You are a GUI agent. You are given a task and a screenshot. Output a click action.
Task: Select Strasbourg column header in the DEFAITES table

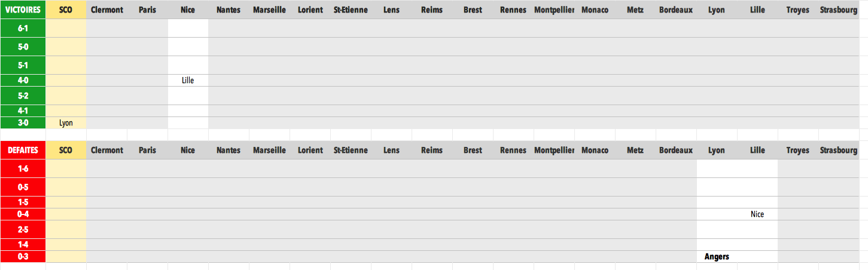tap(839, 150)
